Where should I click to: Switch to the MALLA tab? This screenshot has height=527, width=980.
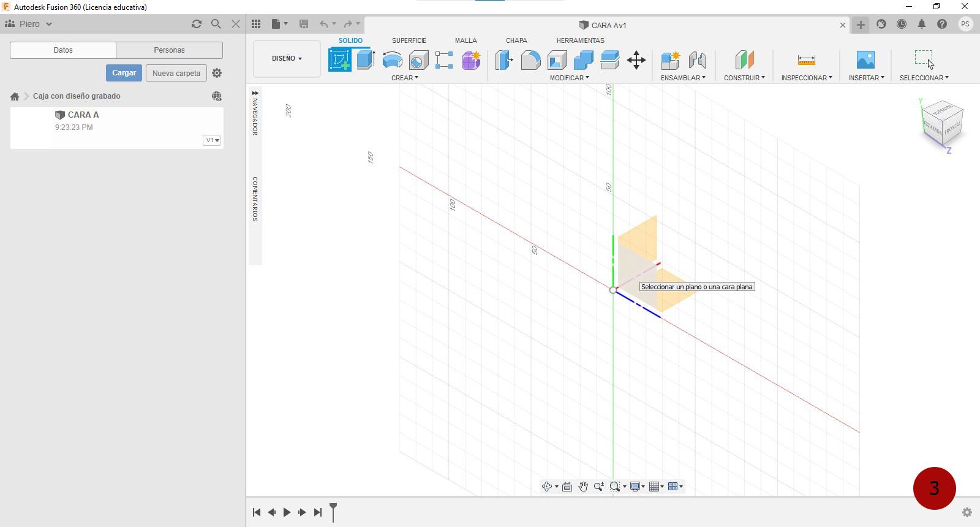tap(466, 40)
